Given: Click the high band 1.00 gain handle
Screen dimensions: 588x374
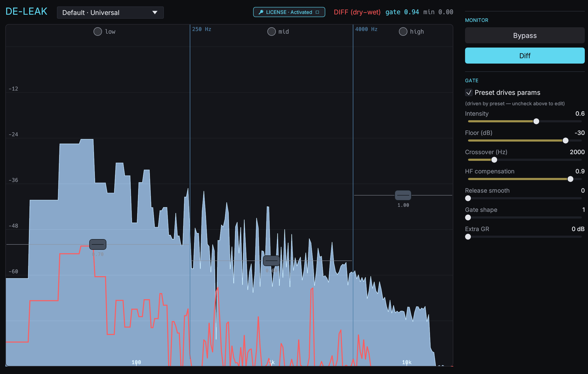Looking at the screenshot, I should (x=403, y=195).
